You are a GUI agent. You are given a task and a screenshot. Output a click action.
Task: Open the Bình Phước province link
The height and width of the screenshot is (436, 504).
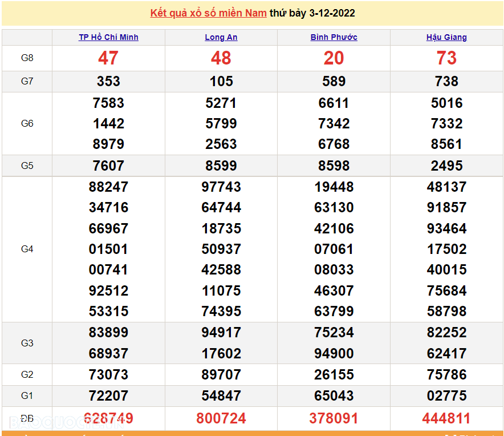click(x=334, y=37)
